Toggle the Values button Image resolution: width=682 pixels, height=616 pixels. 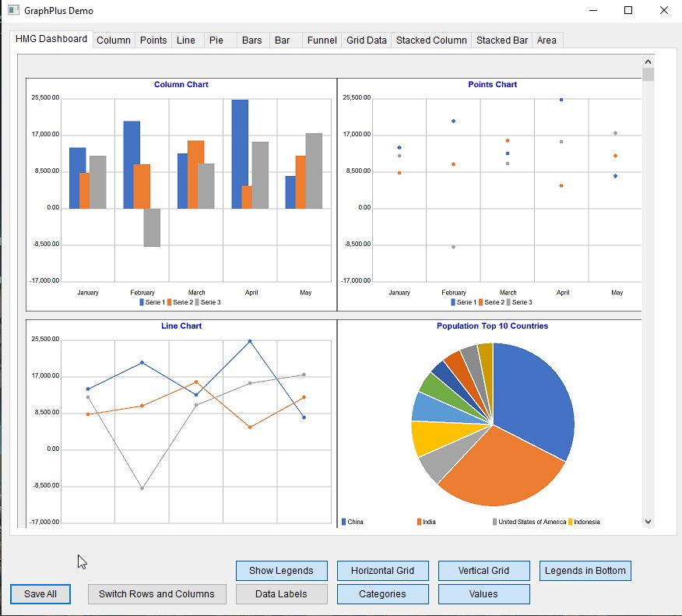483,594
